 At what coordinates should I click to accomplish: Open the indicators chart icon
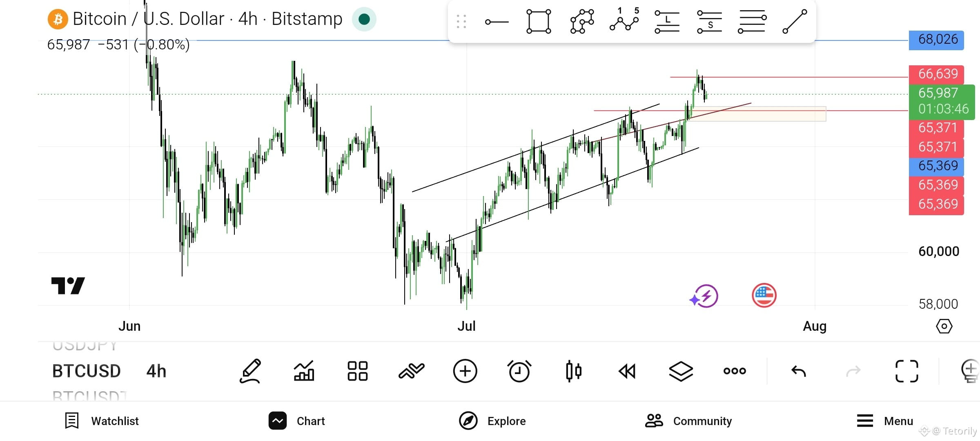(x=304, y=371)
